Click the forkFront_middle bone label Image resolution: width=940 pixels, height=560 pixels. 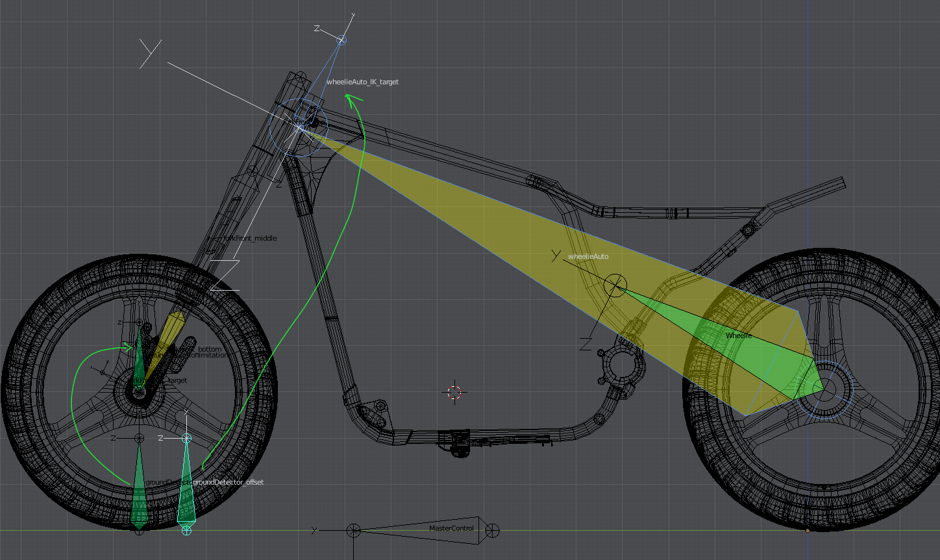pyautogui.click(x=250, y=238)
